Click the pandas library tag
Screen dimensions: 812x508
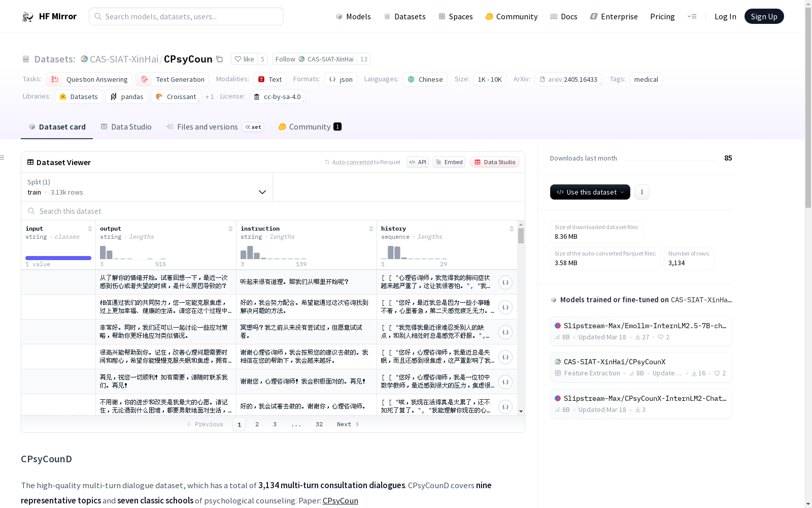(127, 97)
